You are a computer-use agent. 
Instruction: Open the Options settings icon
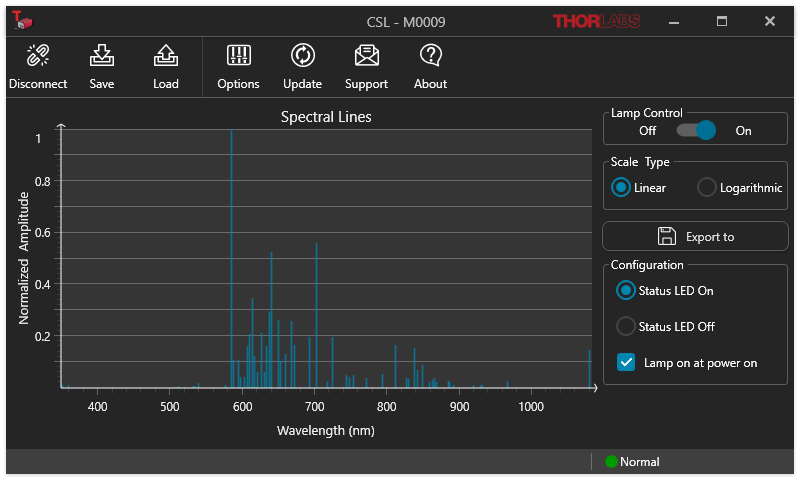[238, 56]
